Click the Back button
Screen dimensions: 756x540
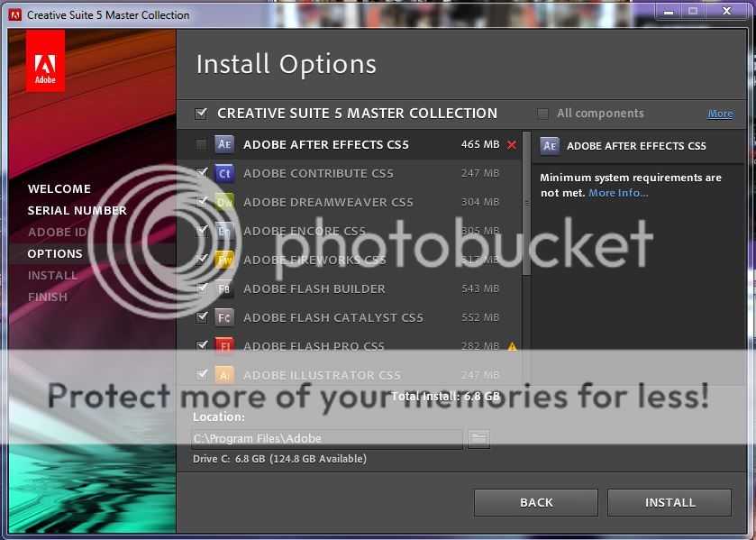pyautogui.click(x=535, y=502)
